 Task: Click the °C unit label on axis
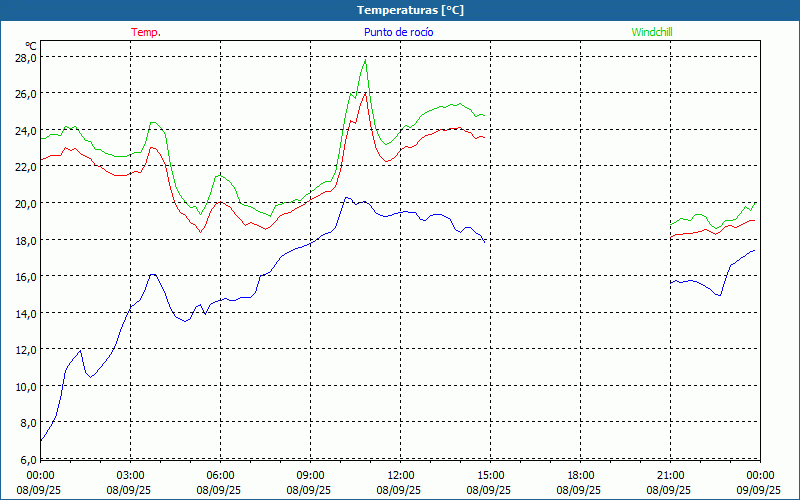31,46
